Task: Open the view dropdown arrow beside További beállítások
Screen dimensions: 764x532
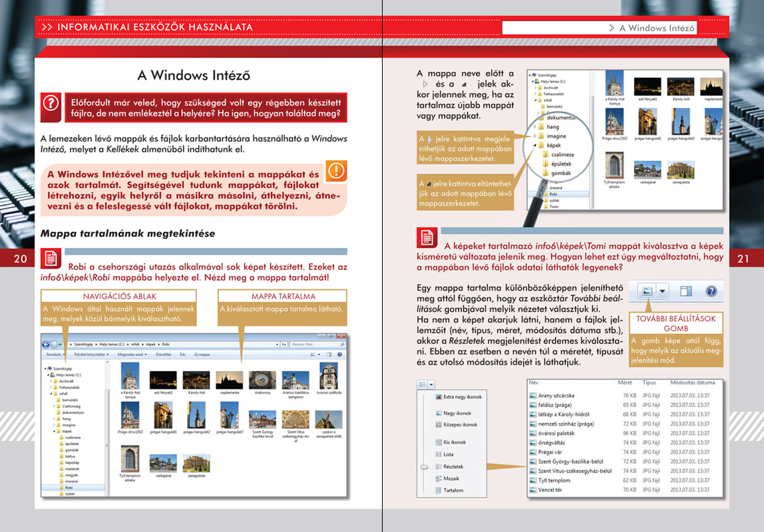Action: point(662,291)
